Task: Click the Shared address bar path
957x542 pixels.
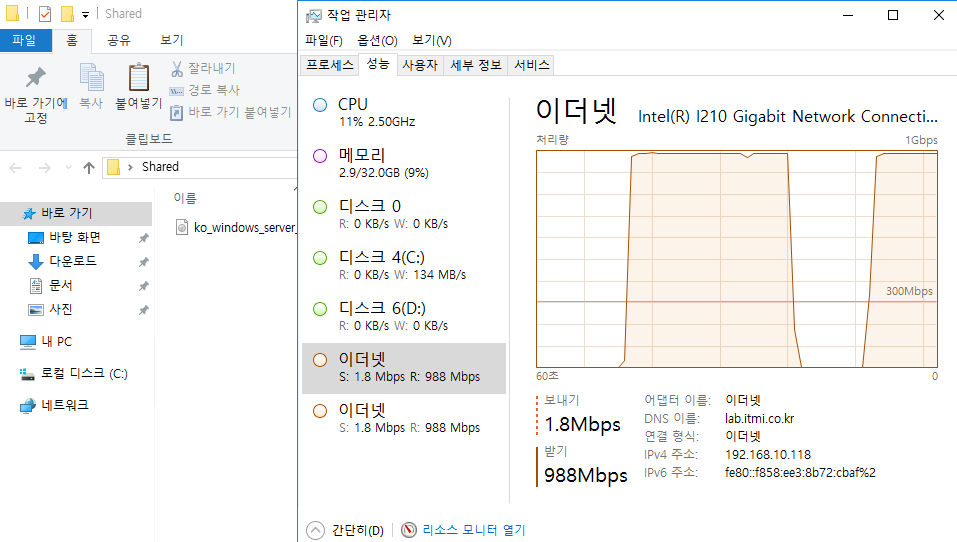Action: (x=161, y=167)
